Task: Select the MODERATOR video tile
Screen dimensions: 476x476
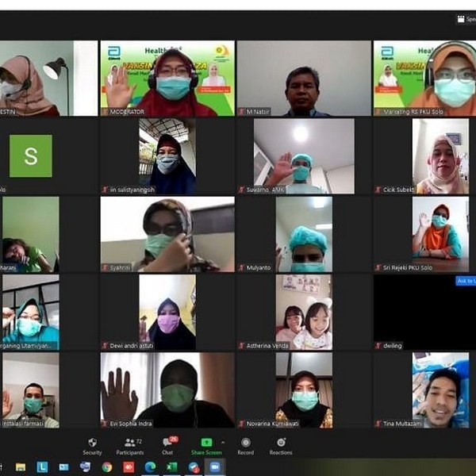Action: [167, 78]
